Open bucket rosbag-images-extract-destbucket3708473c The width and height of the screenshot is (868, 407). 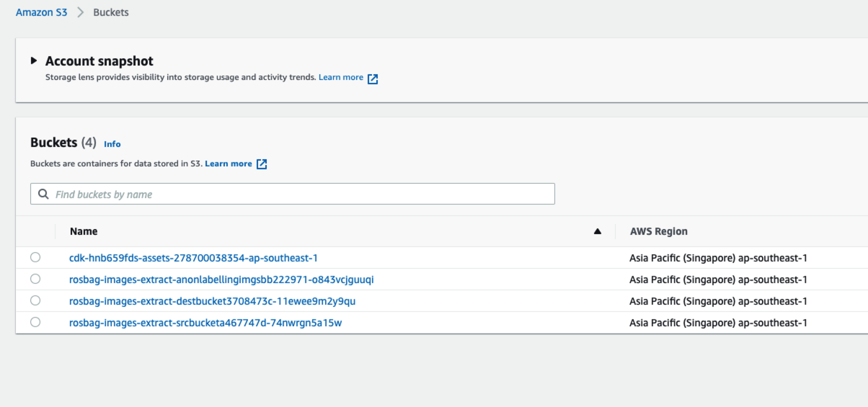(212, 301)
